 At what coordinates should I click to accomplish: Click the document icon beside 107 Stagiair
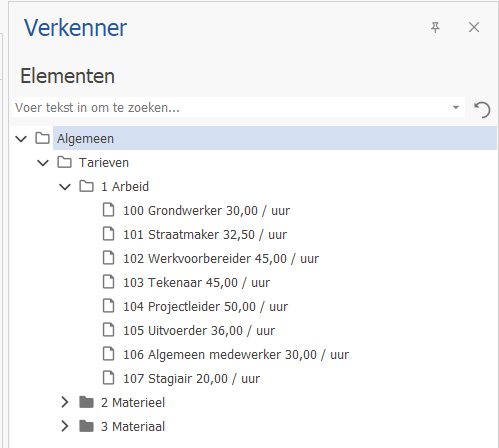tap(108, 378)
